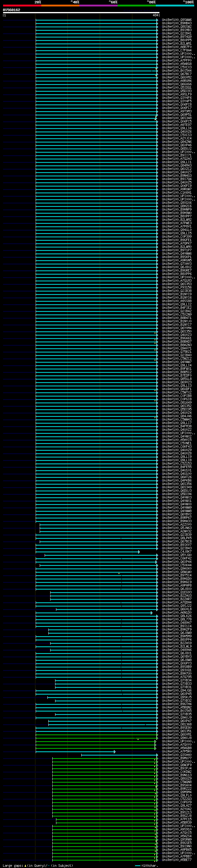
Task: Click the cyan ~100% identity legend segment
Action: (x=175, y=6)
